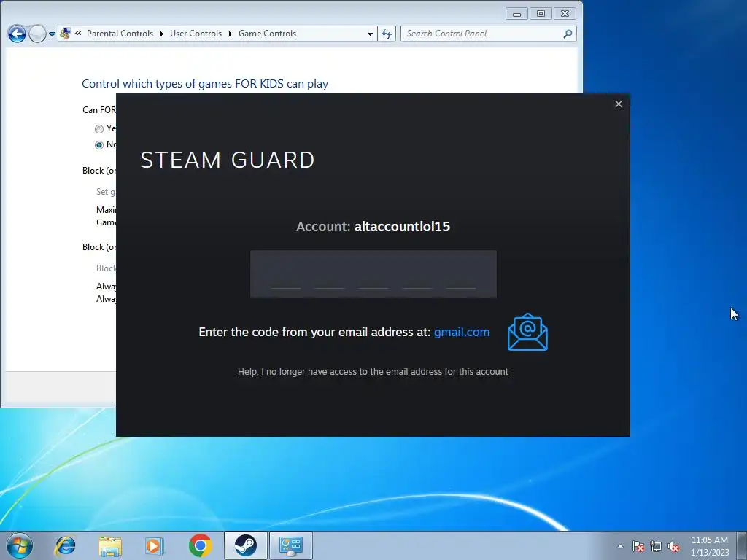Open the gmail.com link
Screen dimensions: 747x560
462,332
